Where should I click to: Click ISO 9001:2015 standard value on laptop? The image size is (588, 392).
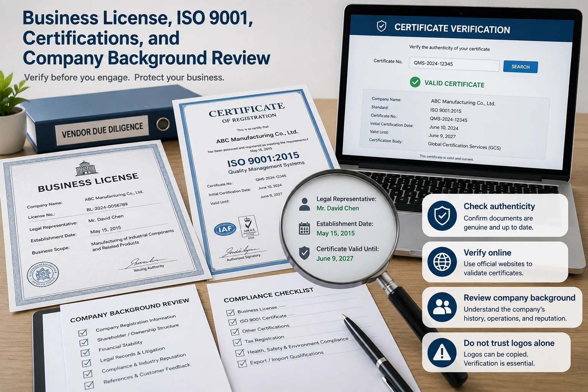click(x=446, y=111)
